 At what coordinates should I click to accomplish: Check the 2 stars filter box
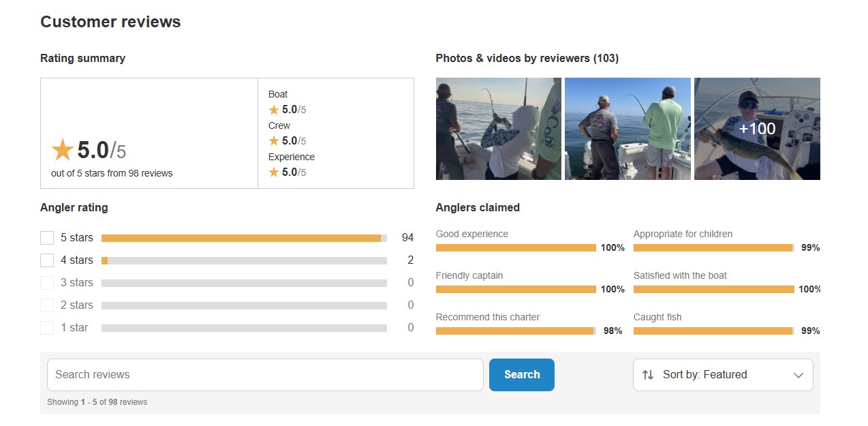pyautogui.click(x=47, y=305)
